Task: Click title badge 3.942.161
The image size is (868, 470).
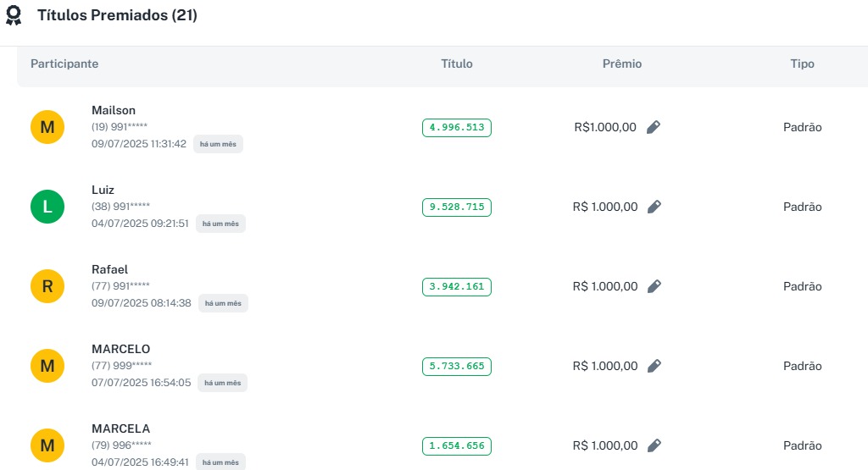Action: click(457, 287)
